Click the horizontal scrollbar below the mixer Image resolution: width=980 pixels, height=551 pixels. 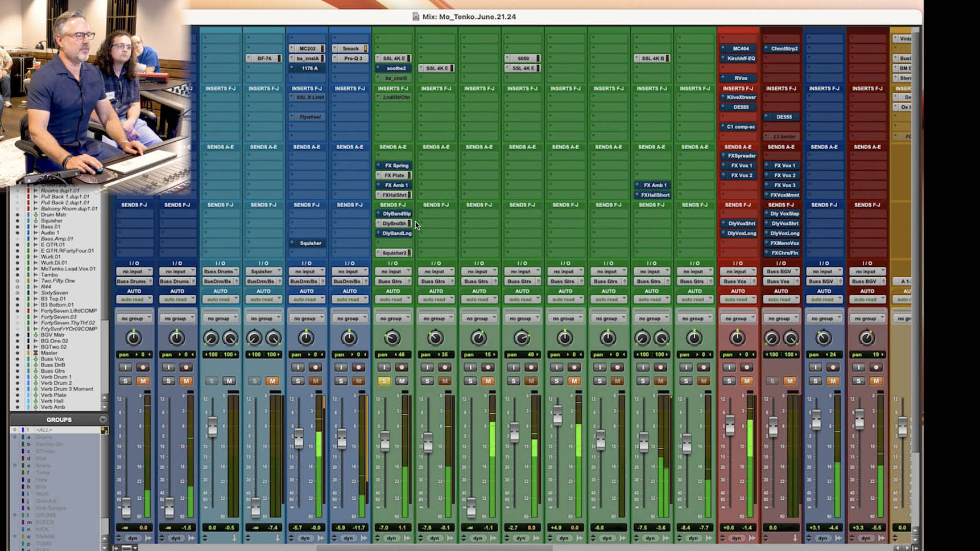433,548
